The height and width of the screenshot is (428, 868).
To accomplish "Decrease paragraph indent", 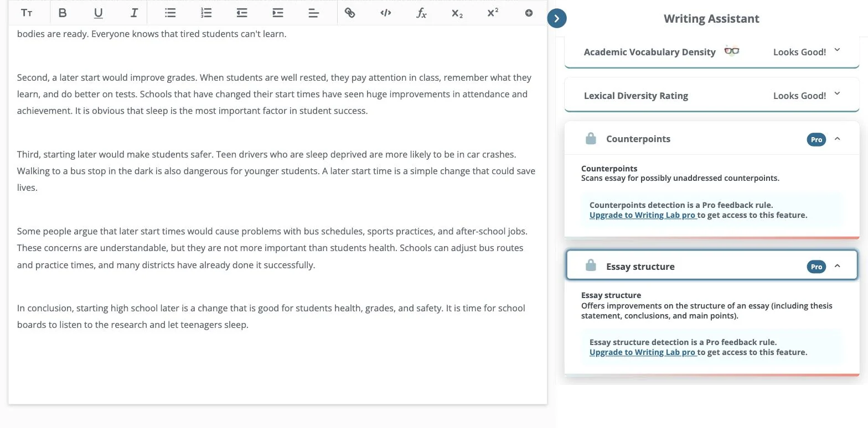I will point(242,13).
